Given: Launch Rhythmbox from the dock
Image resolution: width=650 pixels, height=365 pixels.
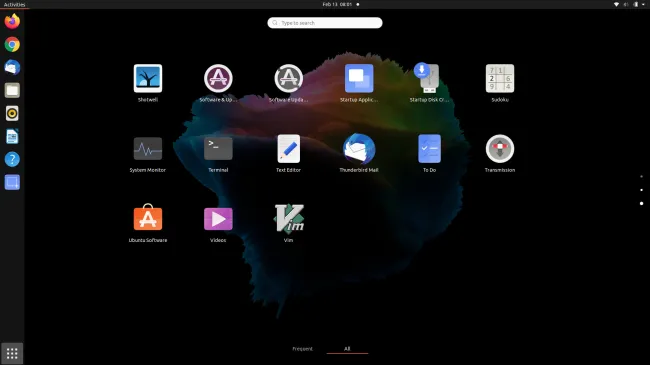Looking at the screenshot, I should pos(12,113).
